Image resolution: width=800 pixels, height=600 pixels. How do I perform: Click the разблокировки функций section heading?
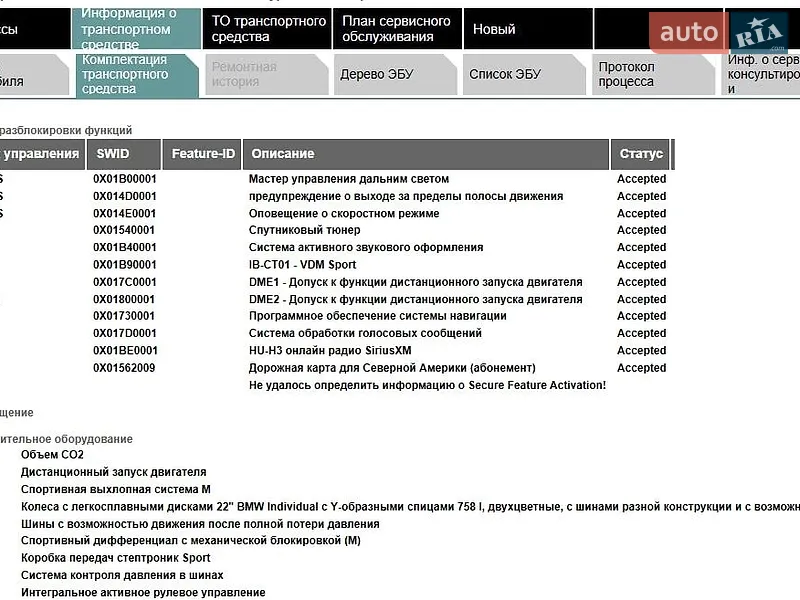coord(66,130)
